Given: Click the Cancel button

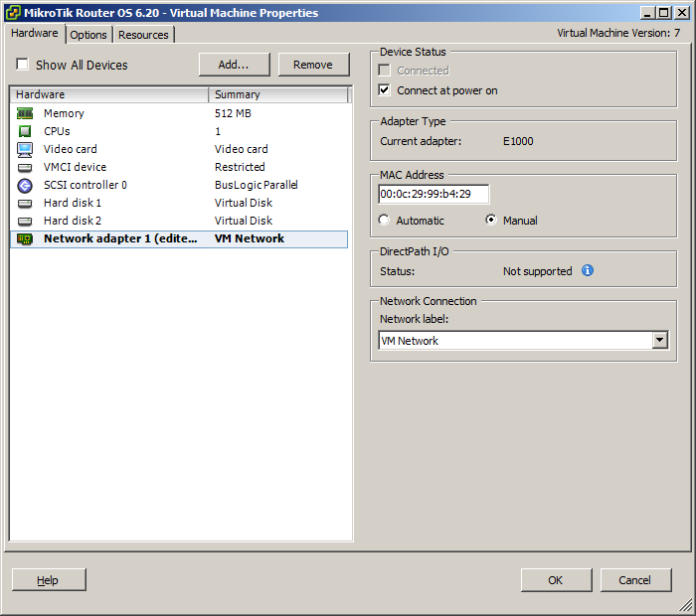Looking at the screenshot, I should 635,580.
